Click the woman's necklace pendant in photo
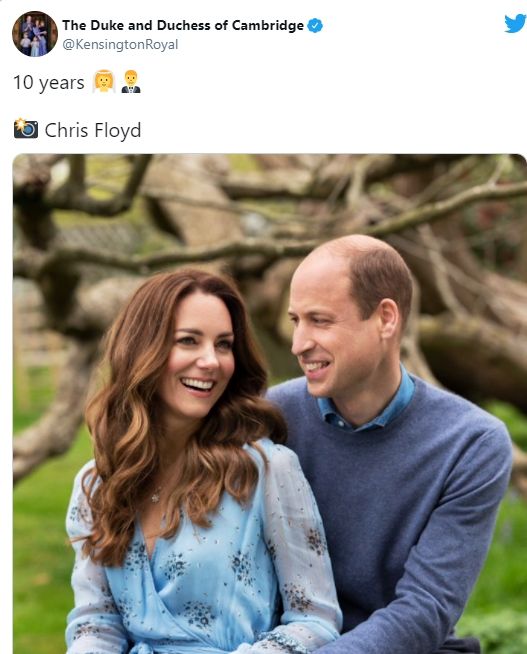The image size is (527, 654). coord(156,496)
